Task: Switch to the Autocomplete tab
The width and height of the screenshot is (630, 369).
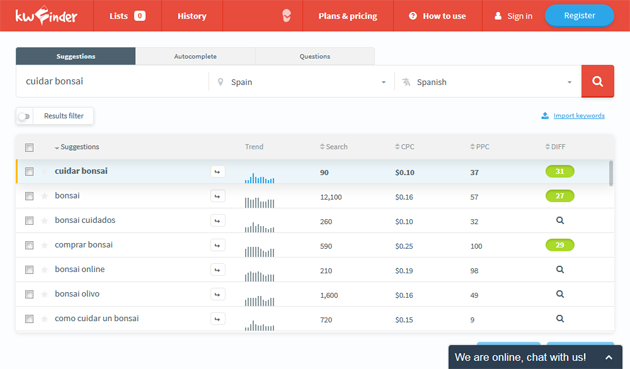Action: click(195, 56)
